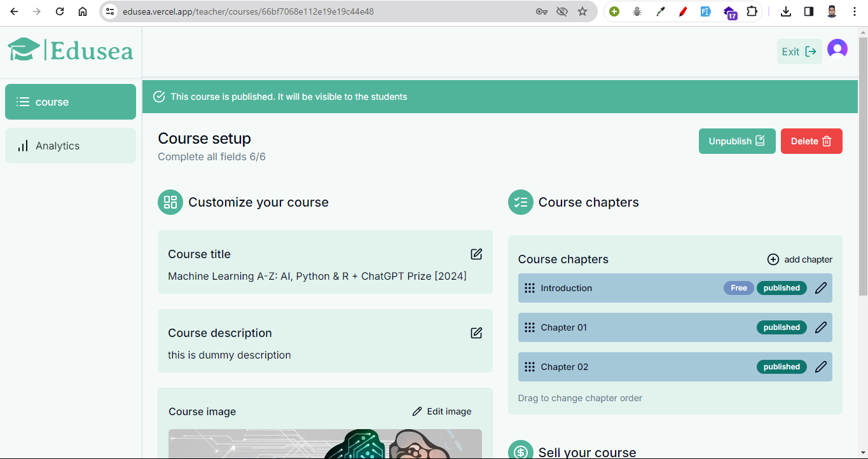868x459 pixels.
Task: Open the bug extension icon
Action: (x=637, y=11)
